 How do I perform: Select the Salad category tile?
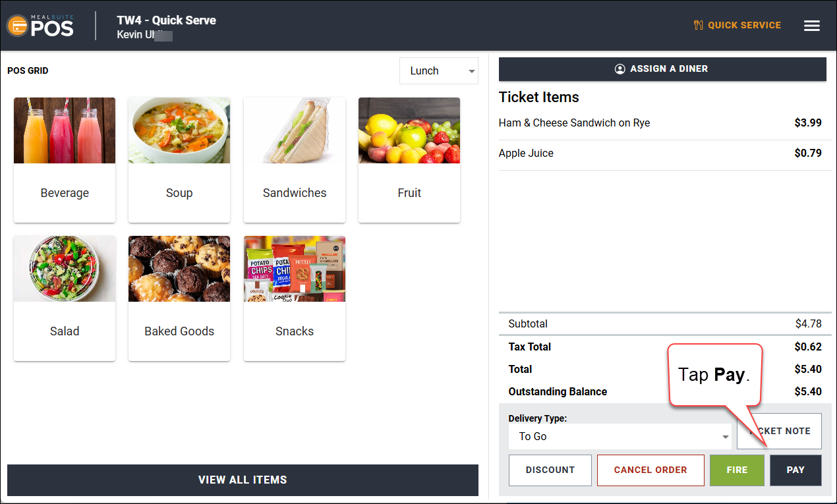pos(65,298)
